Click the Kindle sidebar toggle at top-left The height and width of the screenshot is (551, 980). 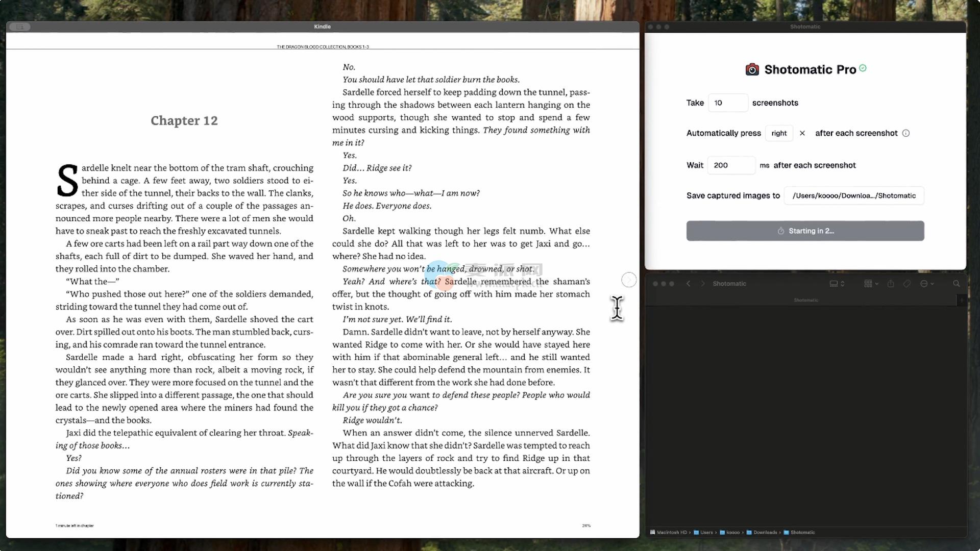[x=20, y=27]
